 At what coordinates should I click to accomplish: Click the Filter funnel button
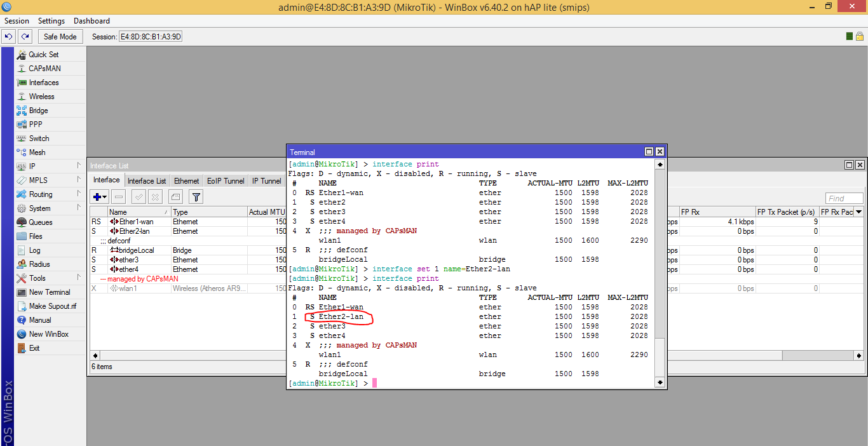tap(196, 197)
